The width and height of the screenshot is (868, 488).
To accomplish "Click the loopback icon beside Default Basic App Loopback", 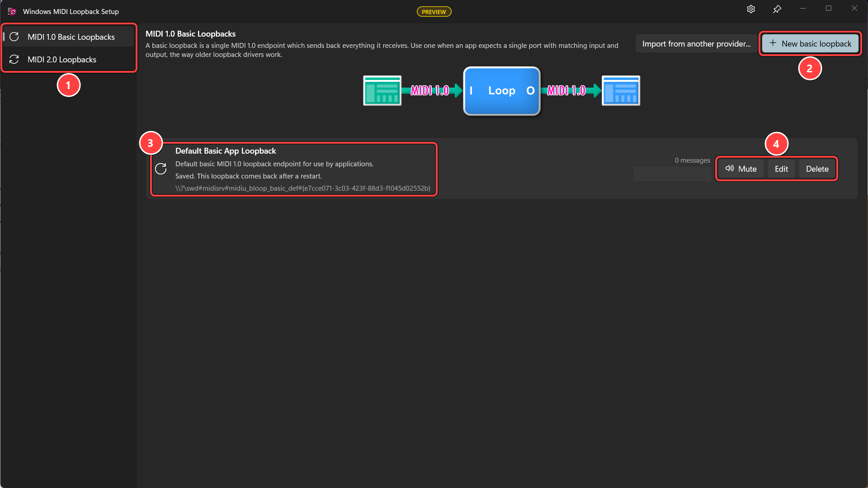I will pos(161,169).
